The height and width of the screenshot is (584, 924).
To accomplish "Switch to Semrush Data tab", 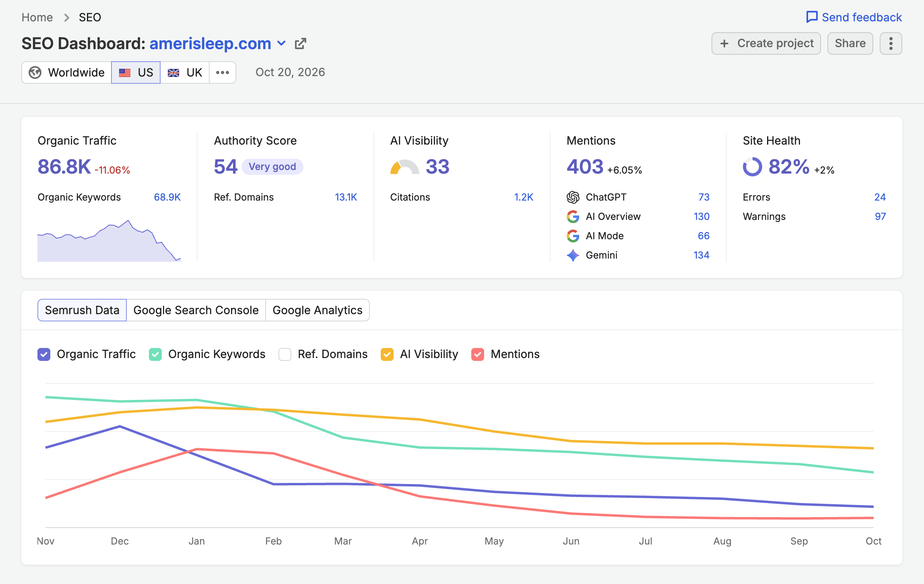I will pos(82,310).
